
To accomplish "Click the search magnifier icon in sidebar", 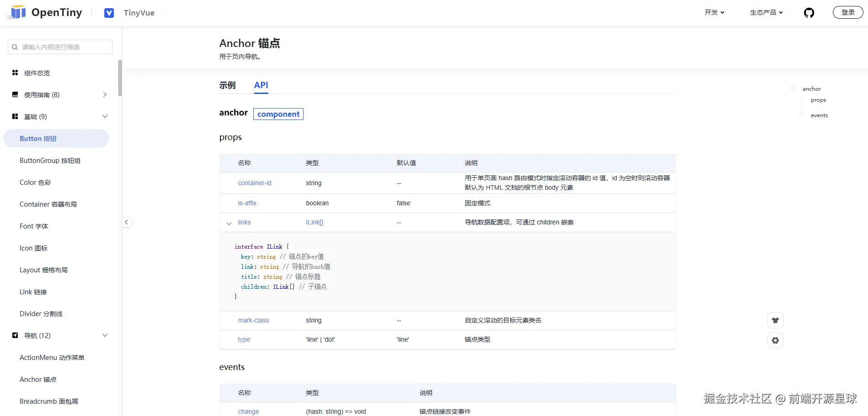I will 15,47.
